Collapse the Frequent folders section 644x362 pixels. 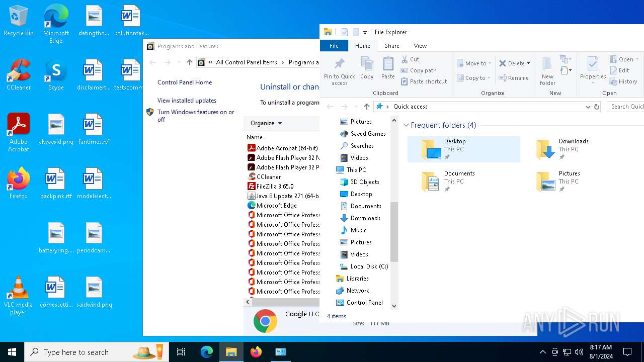tap(406, 125)
